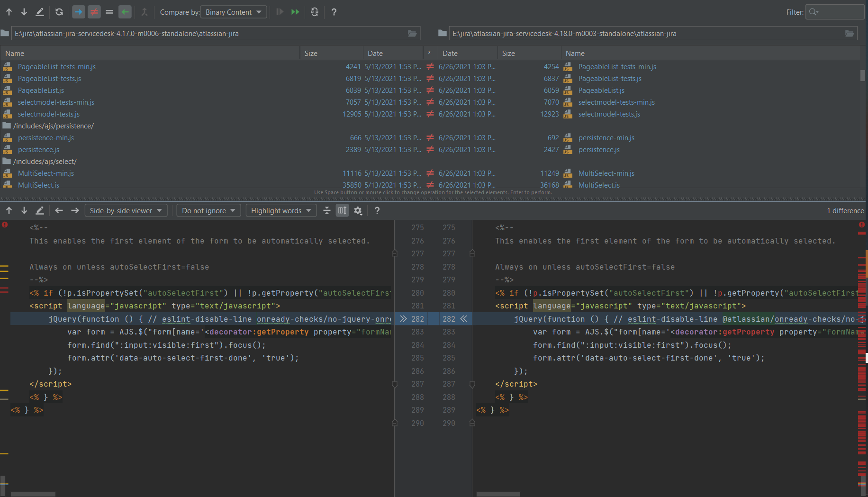
Task: Open the Side-by-side viewer dropdown
Action: pyautogui.click(x=126, y=210)
